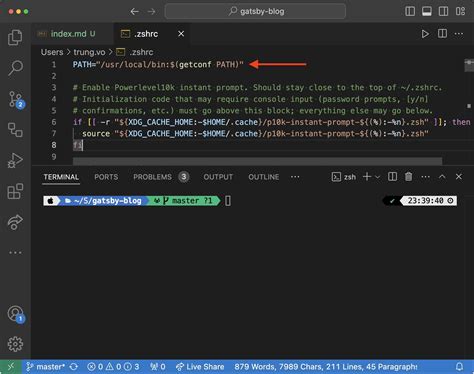Toggle primary side bar layout icon
Viewport: 474px width, 374px height.
tap(410, 11)
